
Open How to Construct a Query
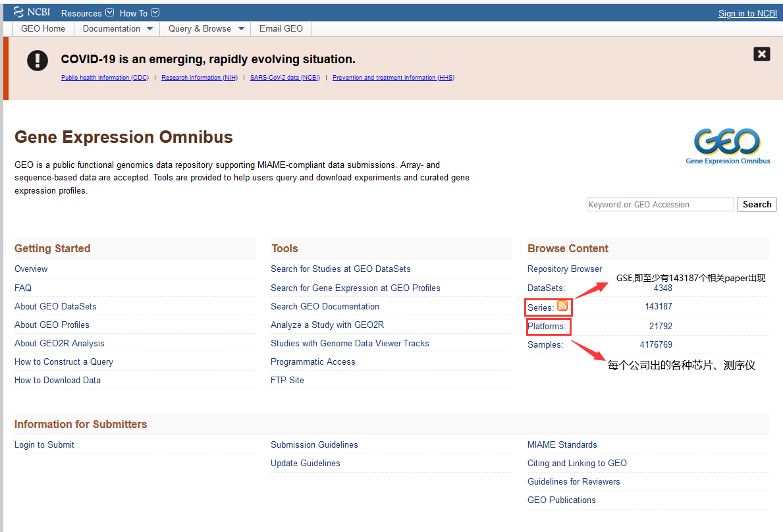[x=64, y=362]
